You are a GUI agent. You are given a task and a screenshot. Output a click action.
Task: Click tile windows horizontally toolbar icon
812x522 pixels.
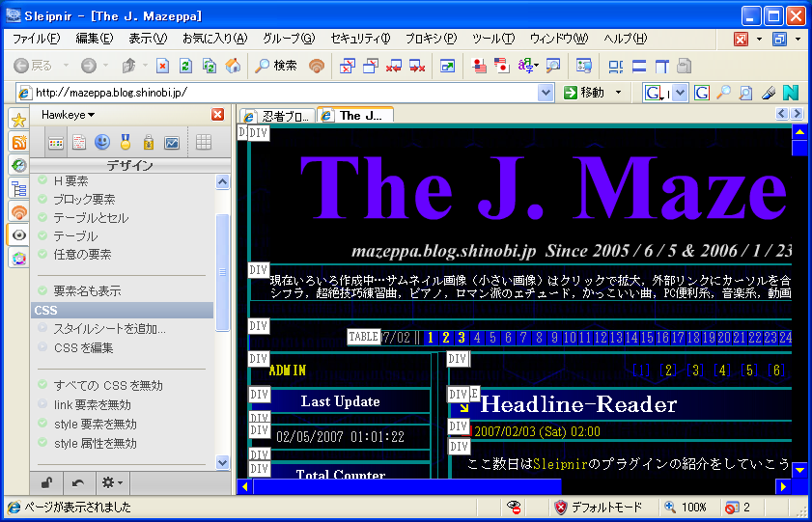[x=639, y=66]
